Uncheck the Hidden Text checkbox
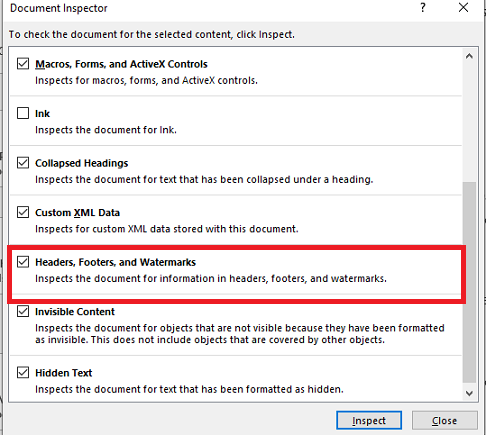The width and height of the screenshot is (486, 435). (x=23, y=372)
